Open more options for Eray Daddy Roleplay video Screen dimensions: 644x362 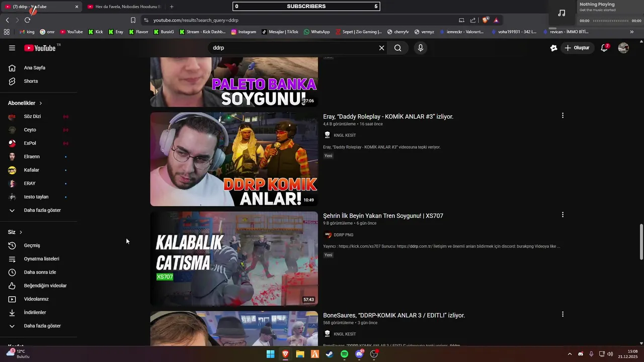coord(562,116)
